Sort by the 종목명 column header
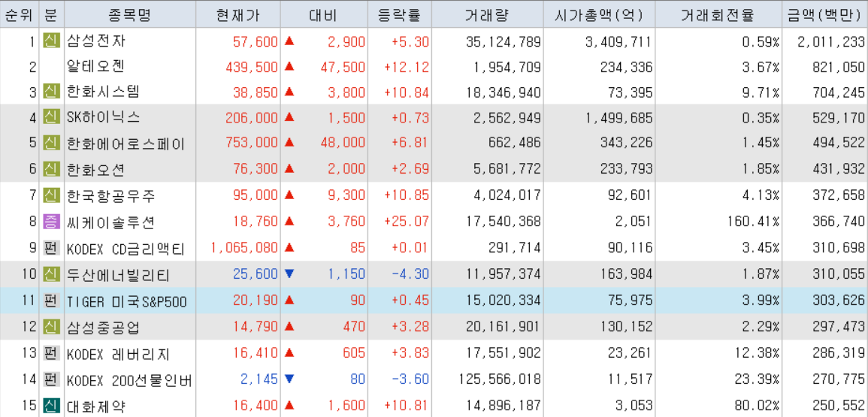This screenshot has width=868, height=417. click(x=130, y=15)
